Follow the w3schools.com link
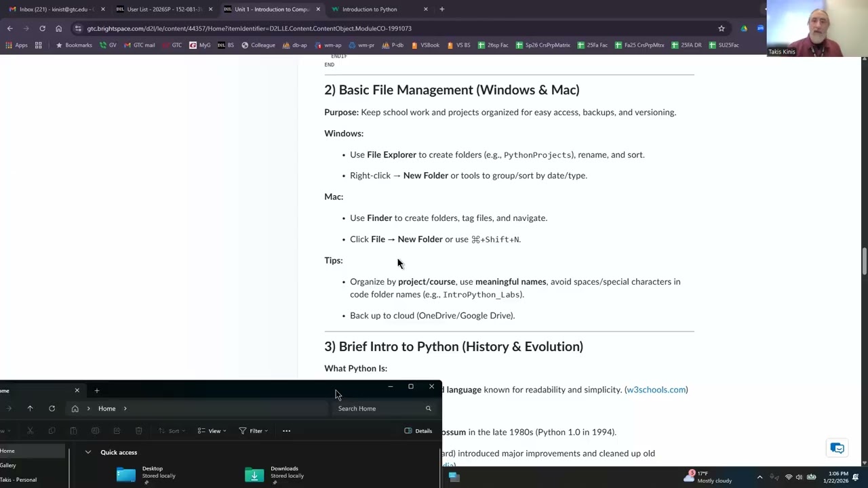868x488 pixels. coord(656,390)
